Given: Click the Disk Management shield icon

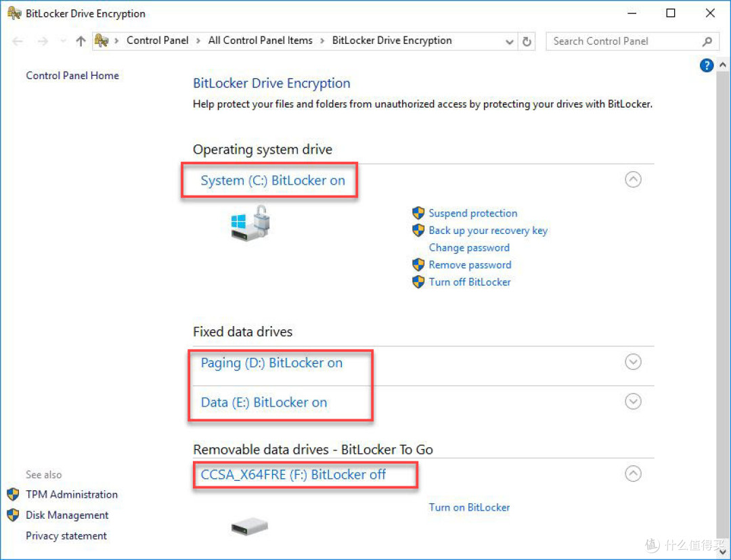Looking at the screenshot, I should tap(13, 515).
